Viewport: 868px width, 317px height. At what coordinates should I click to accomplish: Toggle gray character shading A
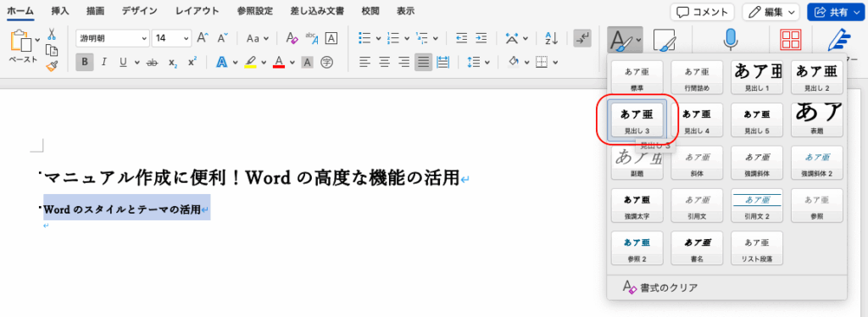[307, 62]
